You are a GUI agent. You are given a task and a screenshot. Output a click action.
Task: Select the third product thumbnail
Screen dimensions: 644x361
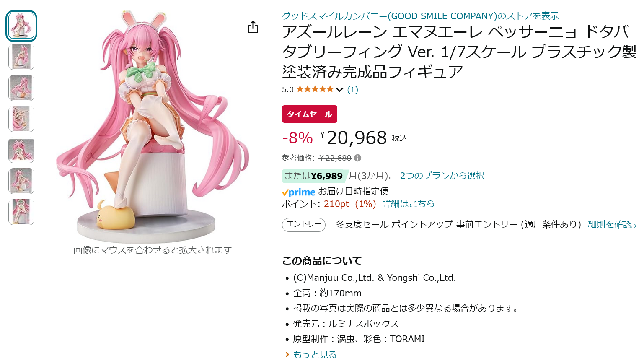click(x=21, y=88)
